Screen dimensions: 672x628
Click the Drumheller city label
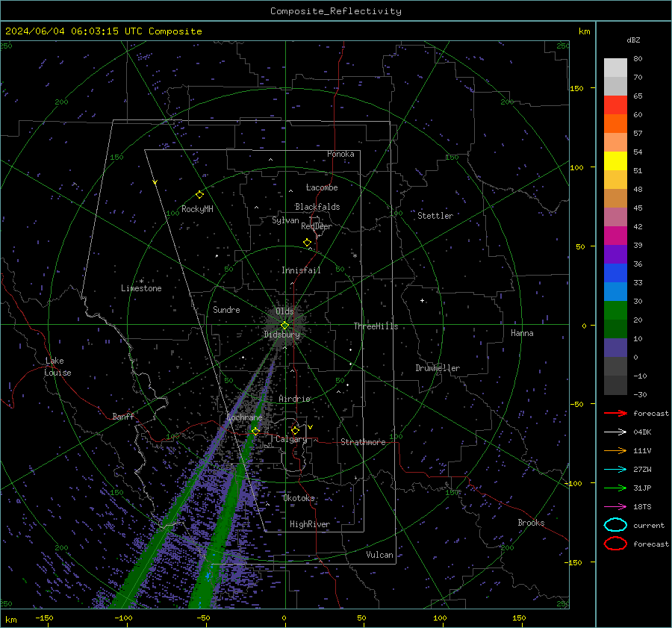pyautogui.click(x=438, y=368)
